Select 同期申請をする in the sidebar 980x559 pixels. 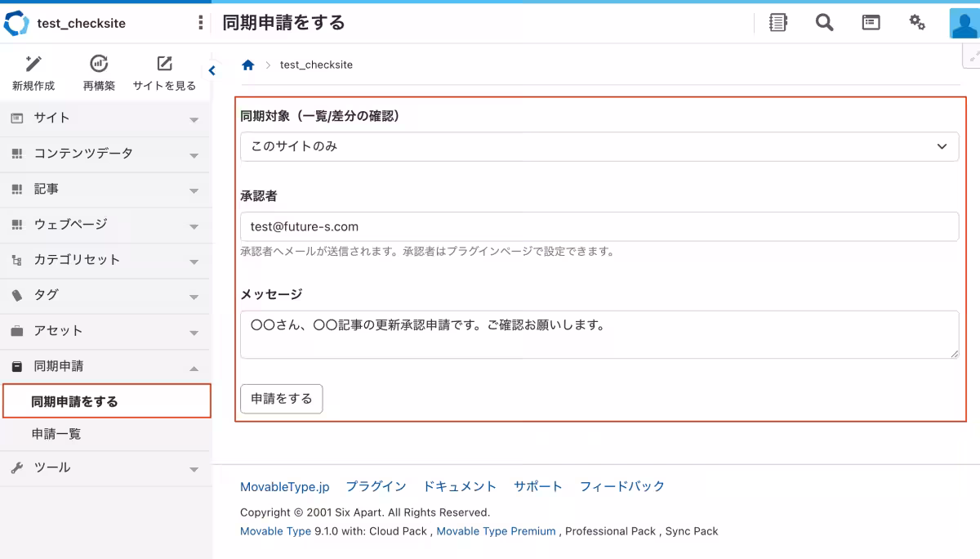(106, 400)
